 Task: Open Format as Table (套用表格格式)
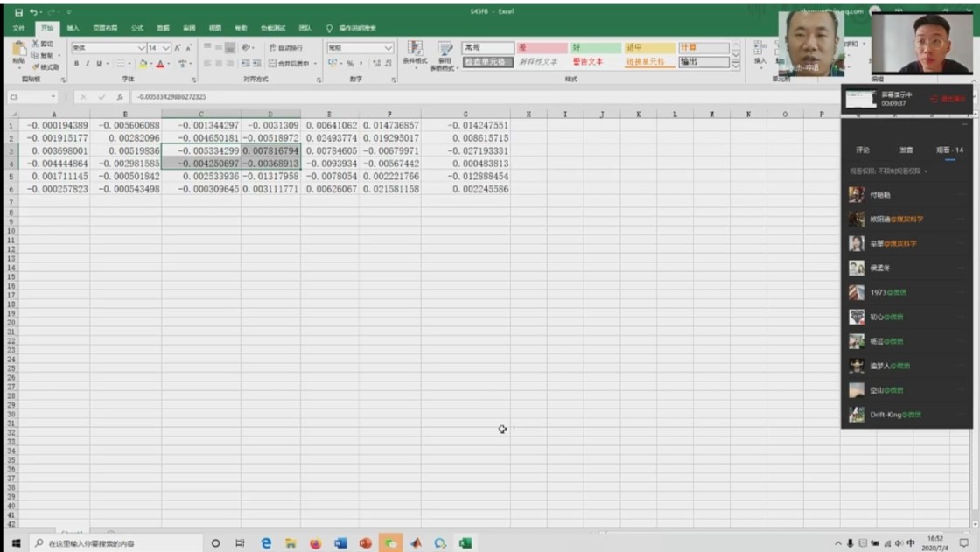click(x=444, y=56)
